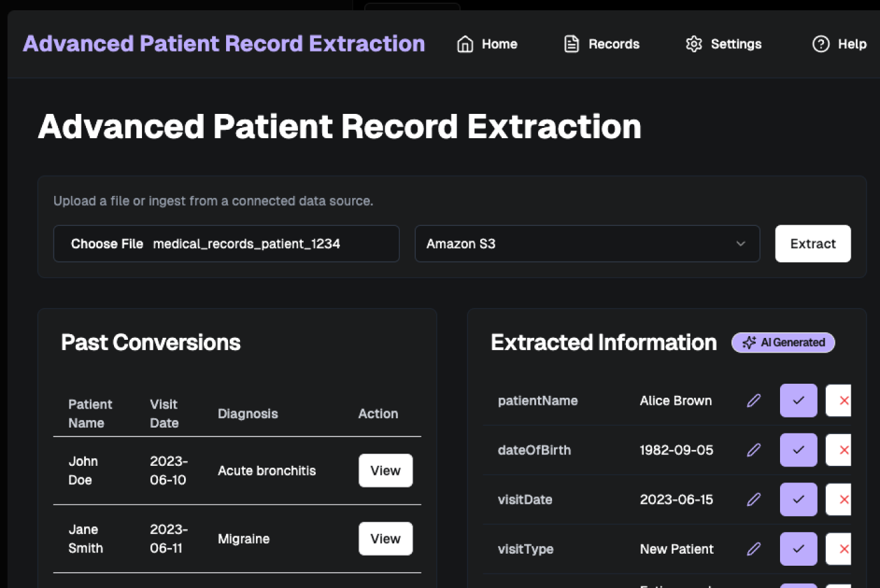The width and height of the screenshot is (880, 588).
Task: Edit the patientName field using the pencil icon
Action: click(753, 400)
